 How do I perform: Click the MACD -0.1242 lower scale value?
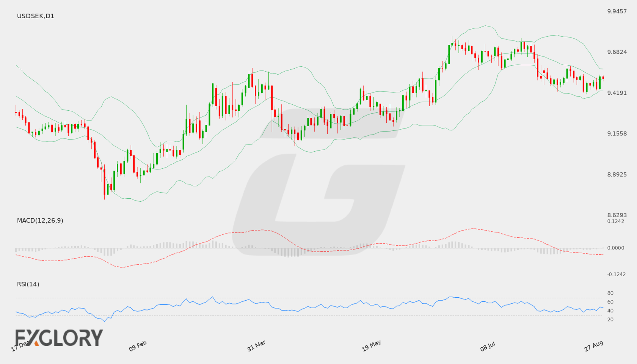coord(617,274)
